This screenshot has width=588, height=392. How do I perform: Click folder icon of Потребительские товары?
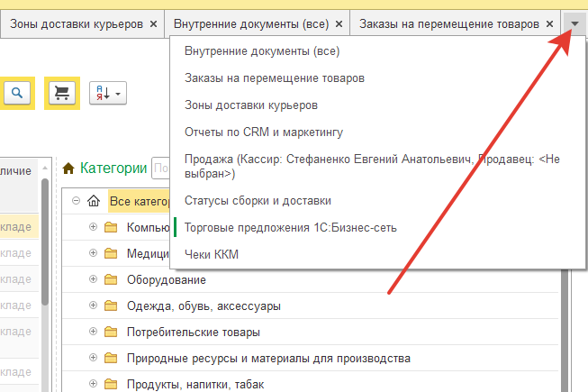pyautogui.click(x=112, y=332)
